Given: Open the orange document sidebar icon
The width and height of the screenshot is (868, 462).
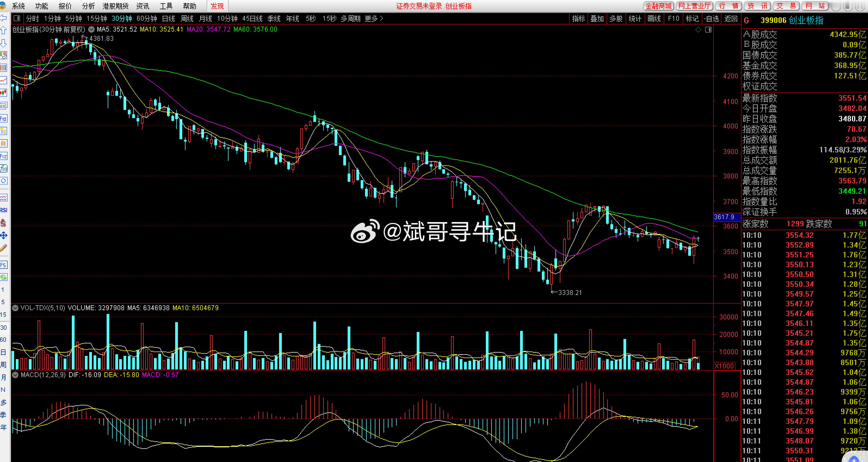Looking at the screenshot, I should [3, 144].
